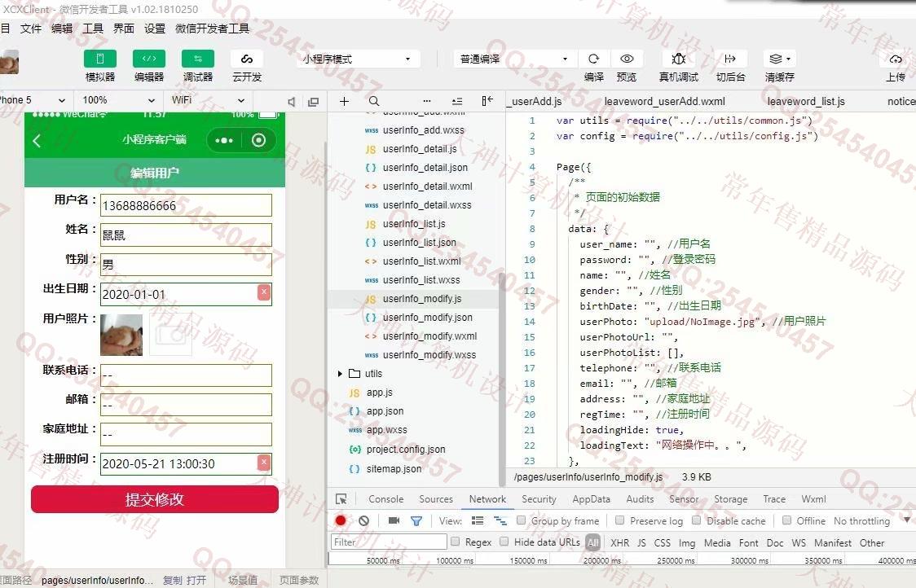Enable the Regex filter checkbox

tap(455, 542)
